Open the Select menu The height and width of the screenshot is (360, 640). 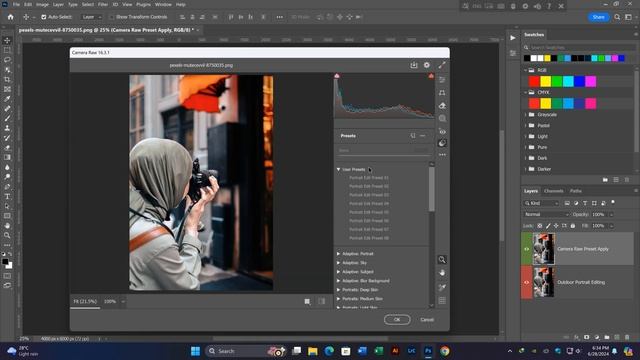(87, 4)
